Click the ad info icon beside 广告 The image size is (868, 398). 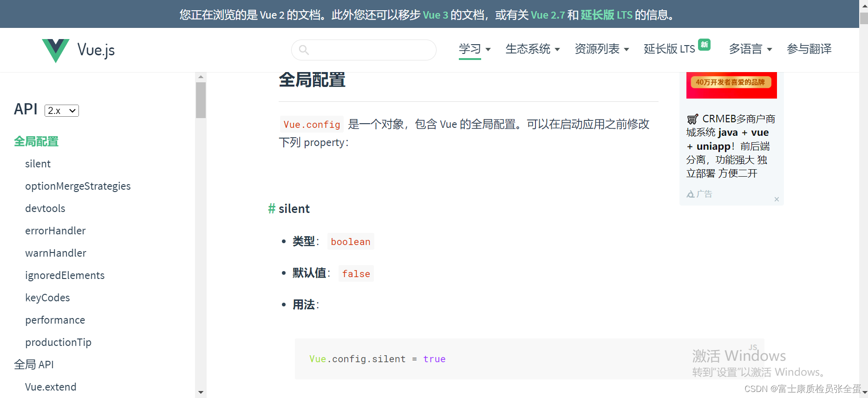(691, 194)
